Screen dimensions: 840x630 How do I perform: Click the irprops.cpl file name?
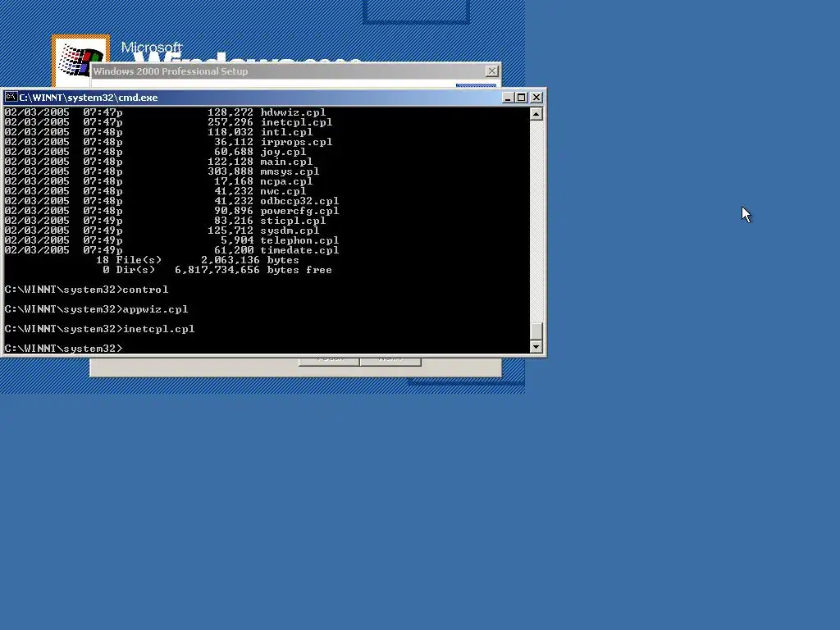coord(296,142)
